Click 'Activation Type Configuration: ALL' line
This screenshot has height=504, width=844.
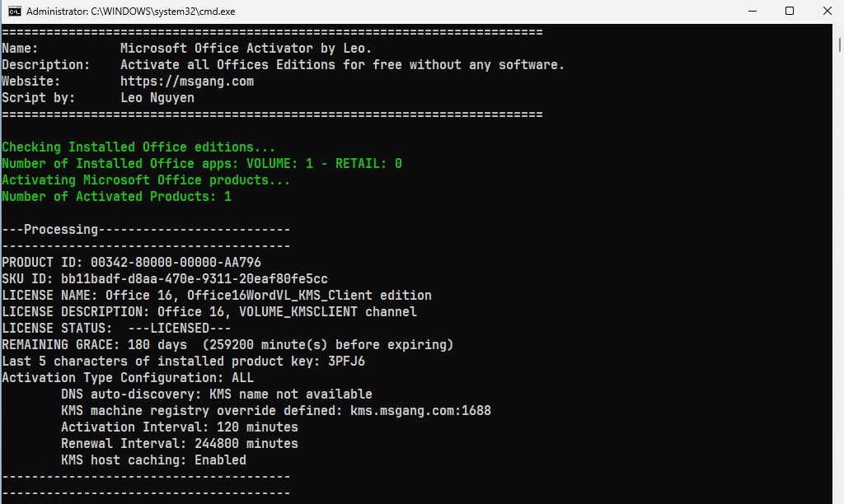click(x=128, y=378)
